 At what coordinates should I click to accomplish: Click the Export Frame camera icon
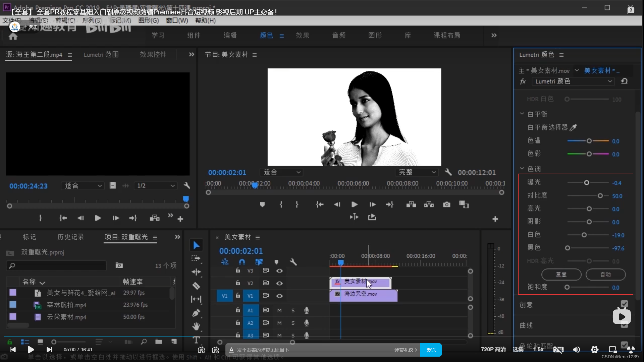point(446,204)
